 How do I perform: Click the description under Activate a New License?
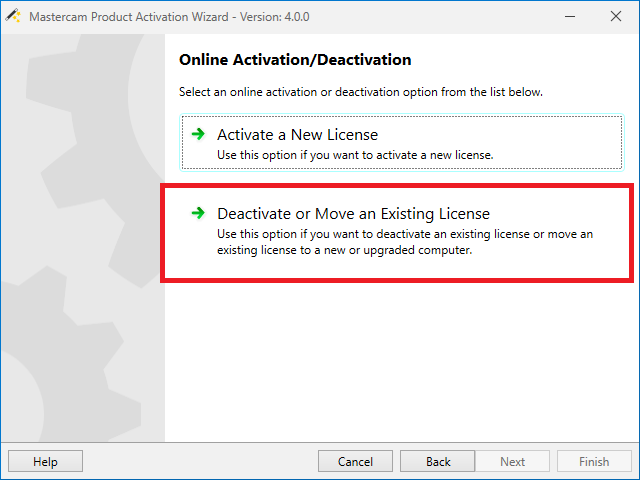[x=355, y=155]
